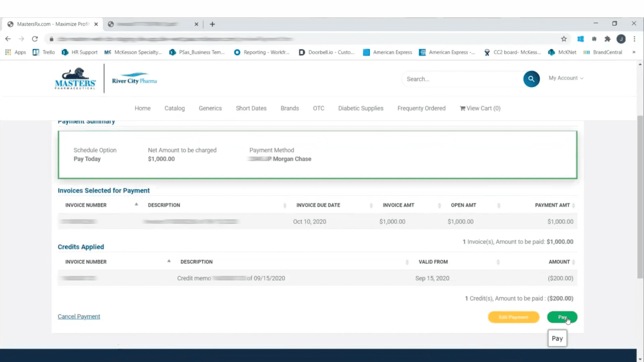Open the Chrome profile avatar

(621, 39)
